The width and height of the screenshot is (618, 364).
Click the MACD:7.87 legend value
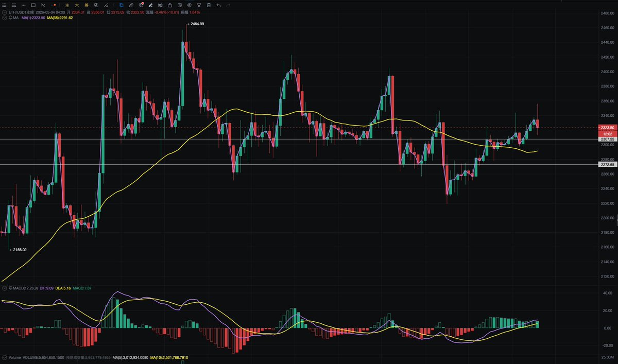[x=81, y=288]
